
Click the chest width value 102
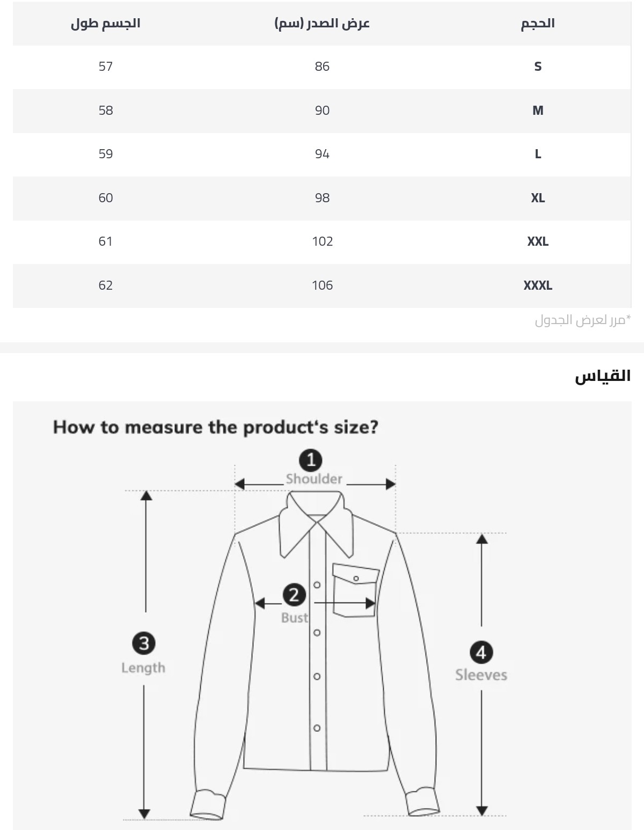point(323,241)
